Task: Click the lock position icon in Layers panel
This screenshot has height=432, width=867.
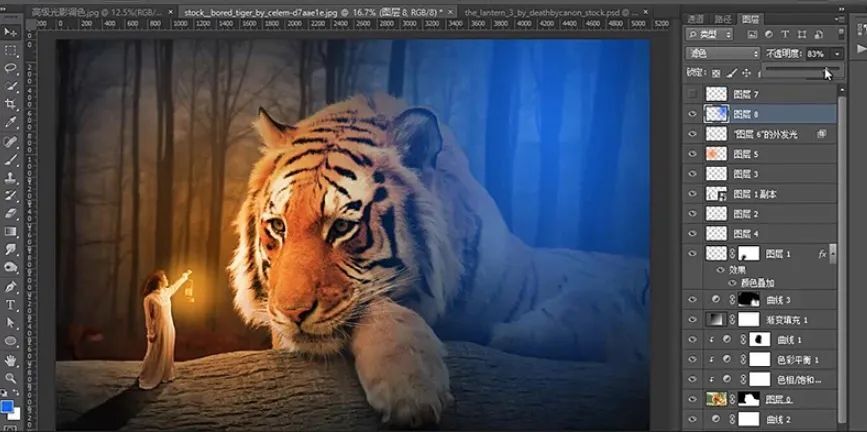Action: tap(746, 73)
